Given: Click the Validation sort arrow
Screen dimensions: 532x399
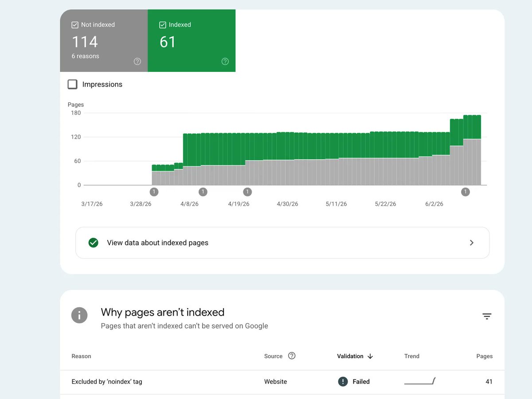Looking at the screenshot, I should coord(370,356).
